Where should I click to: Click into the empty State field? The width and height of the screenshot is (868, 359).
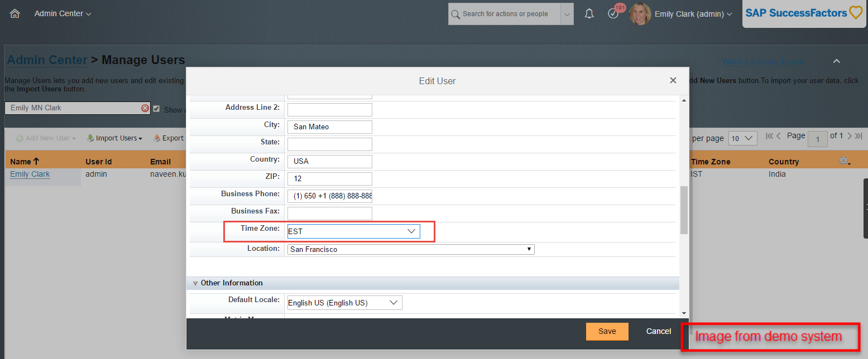point(329,144)
